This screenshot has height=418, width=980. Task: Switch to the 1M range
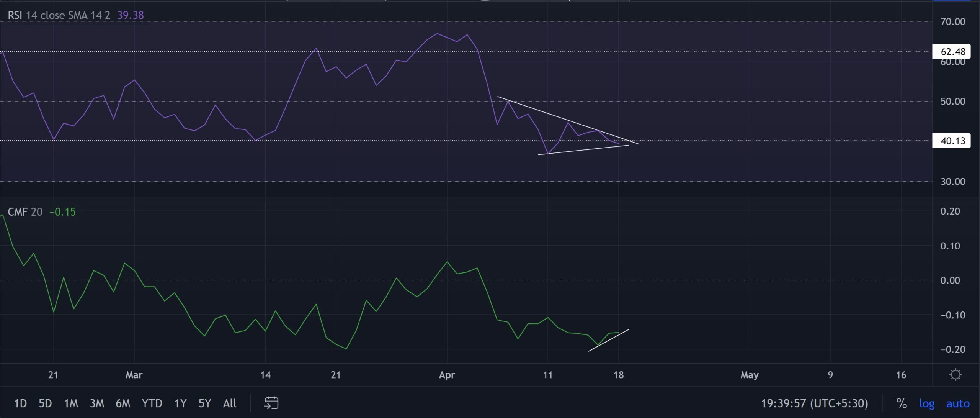[72, 403]
